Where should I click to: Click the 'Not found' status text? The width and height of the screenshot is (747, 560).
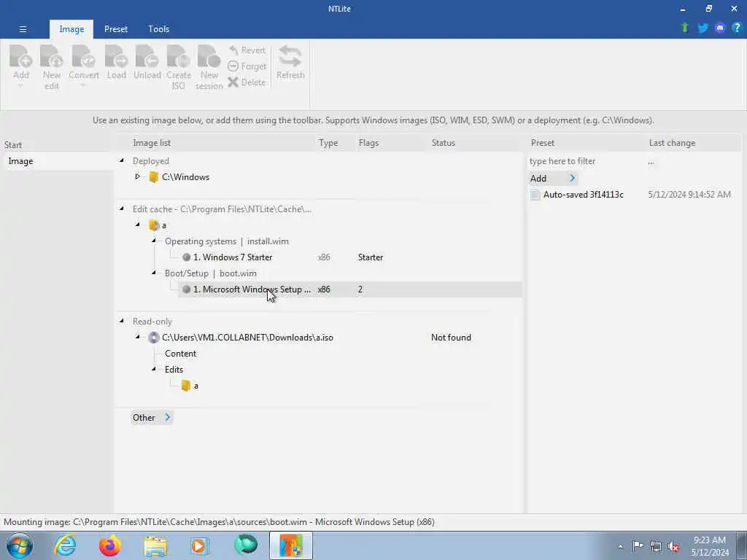click(451, 337)
